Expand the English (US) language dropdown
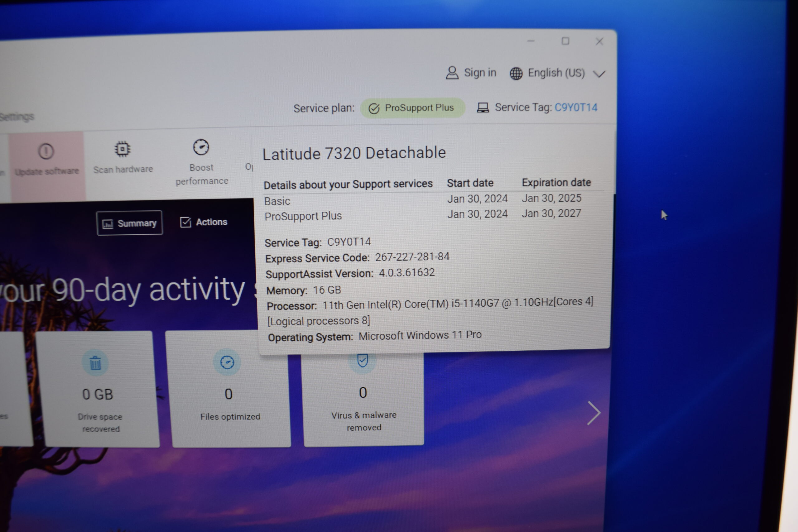Viewport: 798px width, 532px height. tap(599, 74)
